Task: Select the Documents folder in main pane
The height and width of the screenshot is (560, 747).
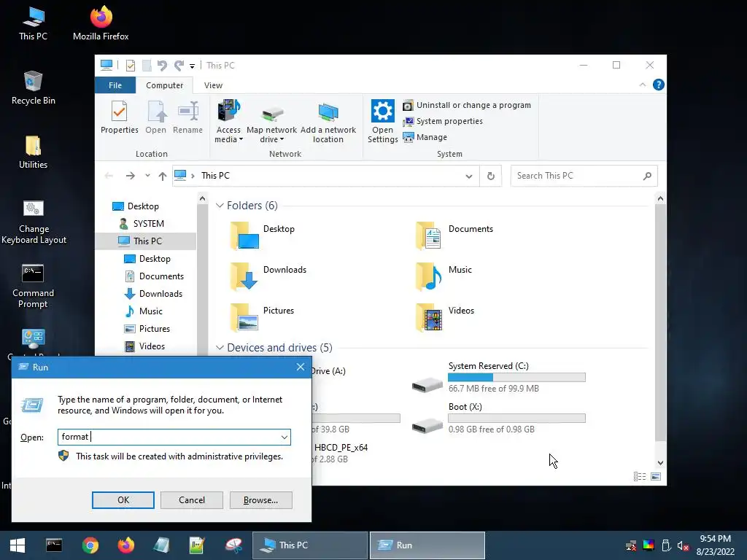Action: (454, 236)
